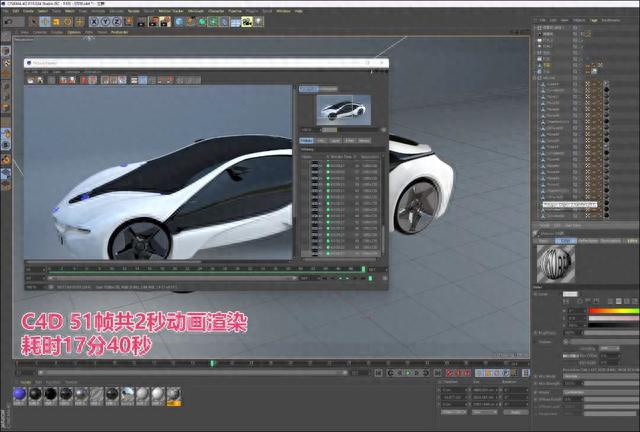Click the Render View icon
The height and width of the screenshot is (432, 640).
pyautogui.click(x=142, y=21)
